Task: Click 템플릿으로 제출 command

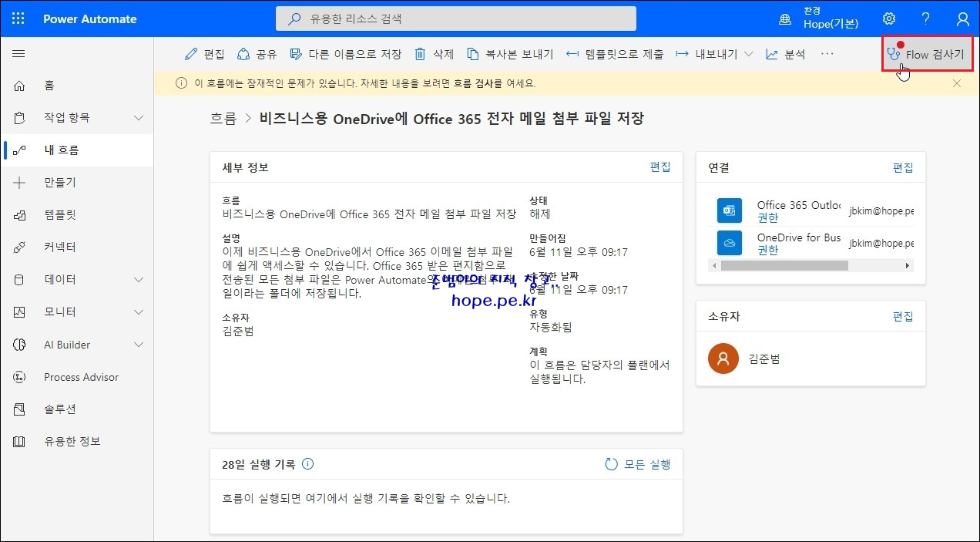Action: pos(614,54)
